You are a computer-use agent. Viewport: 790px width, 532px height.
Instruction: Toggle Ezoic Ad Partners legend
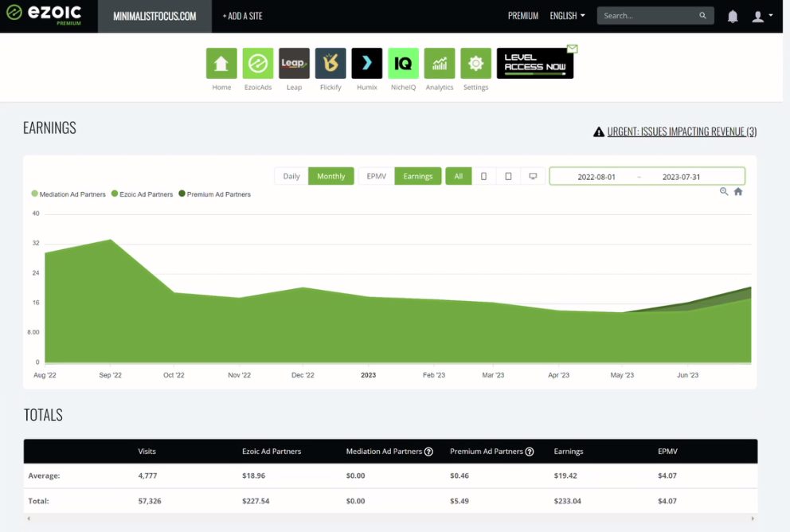pos(142,194)
